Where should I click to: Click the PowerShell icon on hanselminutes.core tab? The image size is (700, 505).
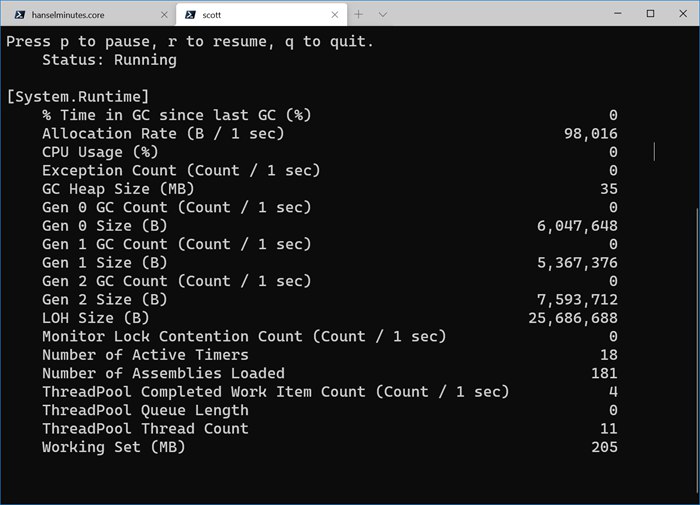20,15
